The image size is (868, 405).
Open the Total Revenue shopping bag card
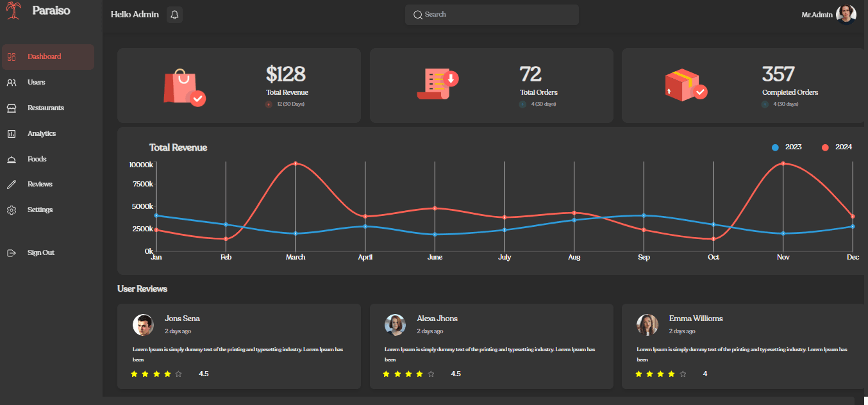[x=239, y=85]
